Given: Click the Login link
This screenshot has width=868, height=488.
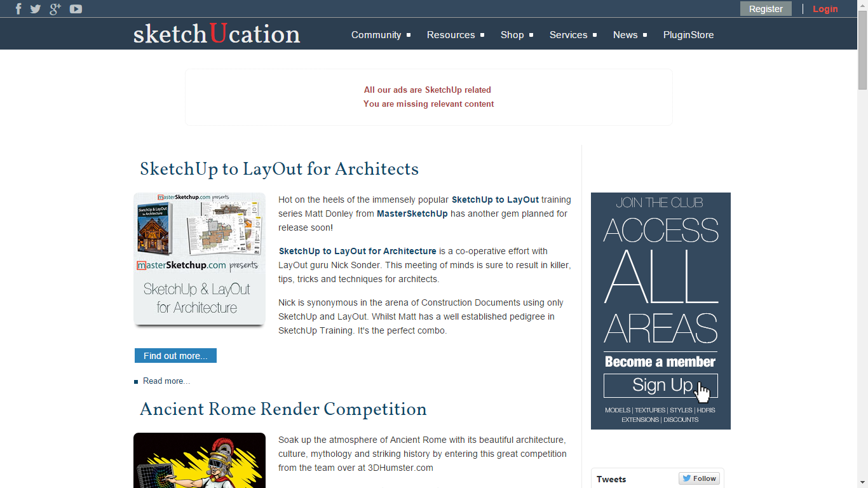Looking at the screenshot, I should click(825, 9).
